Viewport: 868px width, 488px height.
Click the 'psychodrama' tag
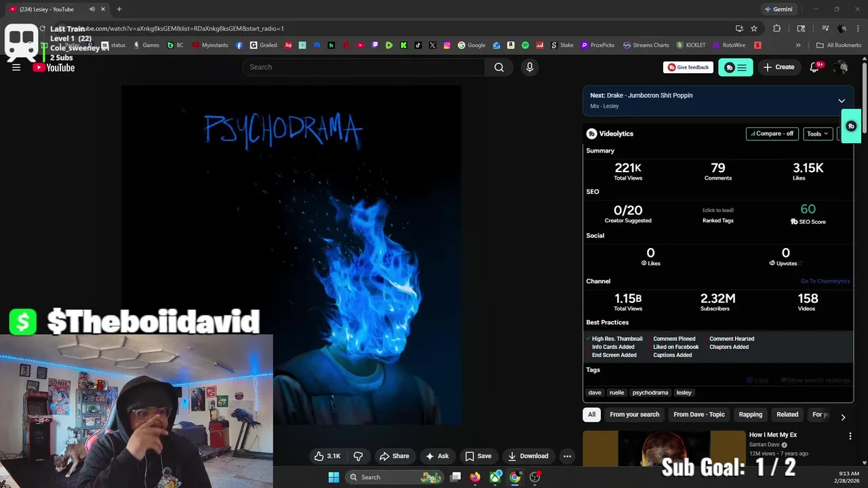(650, 392)
